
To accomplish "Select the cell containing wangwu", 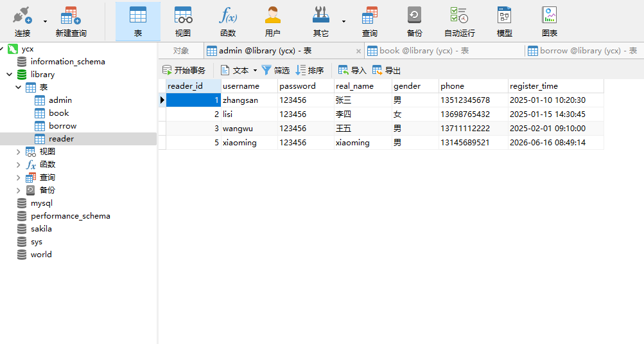I will [x=249, y=129].
